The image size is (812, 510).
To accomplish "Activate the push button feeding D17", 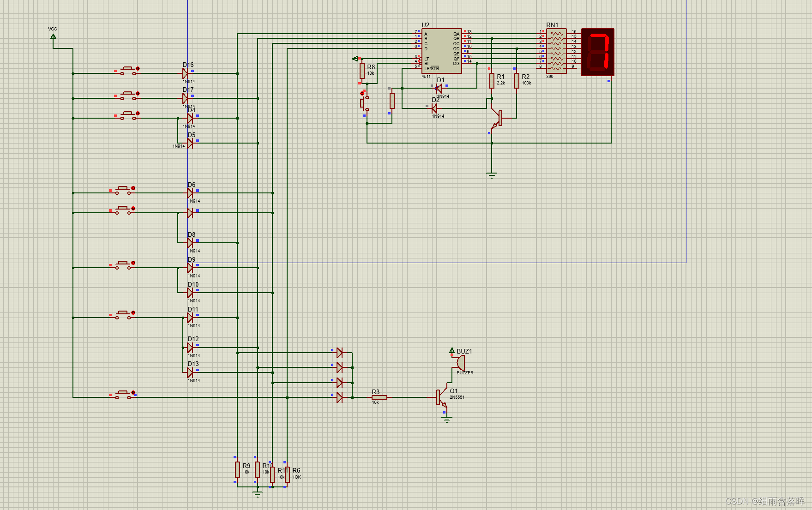I will click(x=129, y=96).
